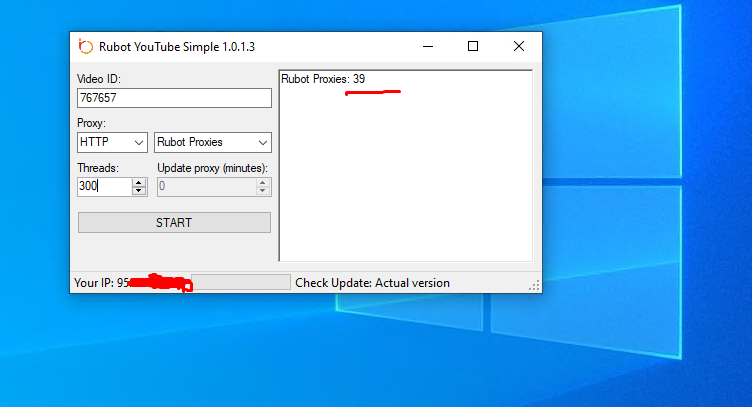The width and height of the screenshot is (752, 407).
Task: Click the Update proxy minutes field
Action: pyautogui.click(x=205, y=186)
